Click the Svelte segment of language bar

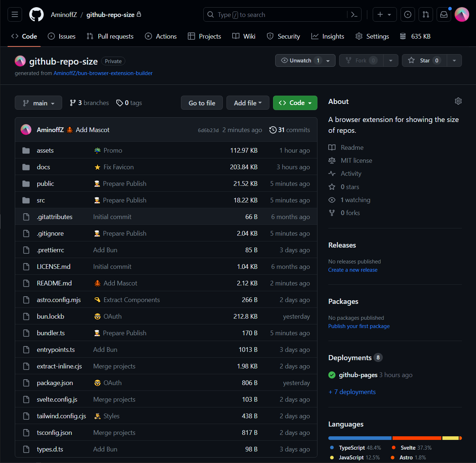(x=417, y=438)
